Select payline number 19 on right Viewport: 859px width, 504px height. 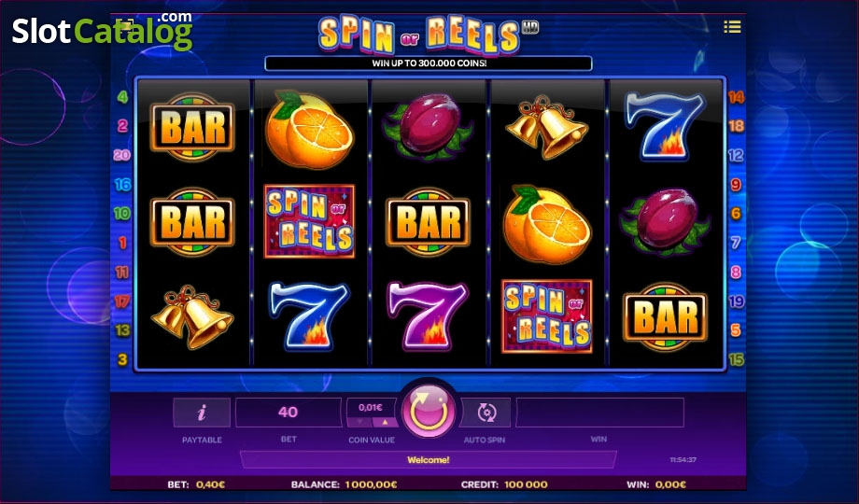pyautogui.click(x=737, y=301)
